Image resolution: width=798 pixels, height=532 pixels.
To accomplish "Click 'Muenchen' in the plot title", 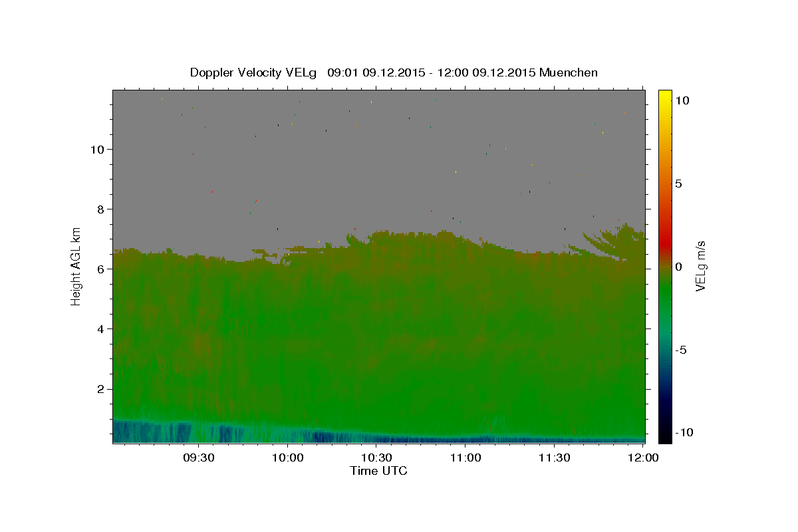I will 569,72.
